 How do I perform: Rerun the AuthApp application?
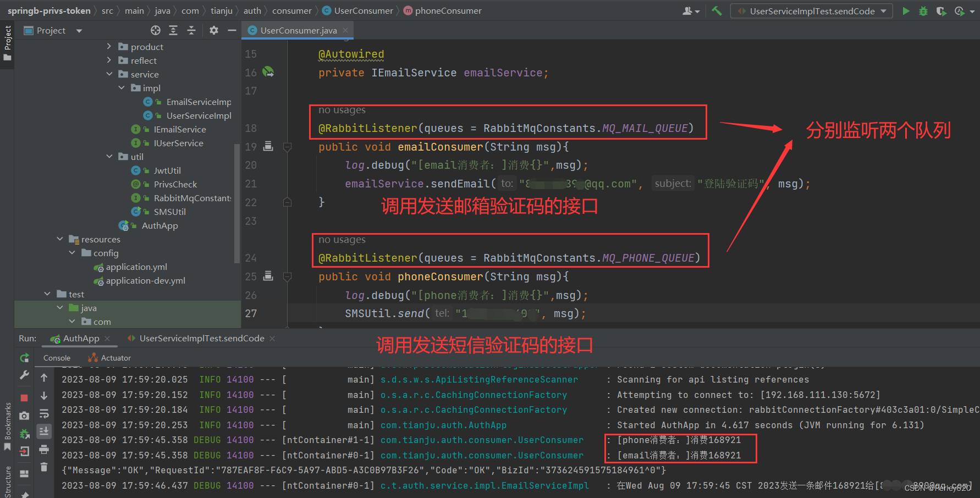point(24,358)
